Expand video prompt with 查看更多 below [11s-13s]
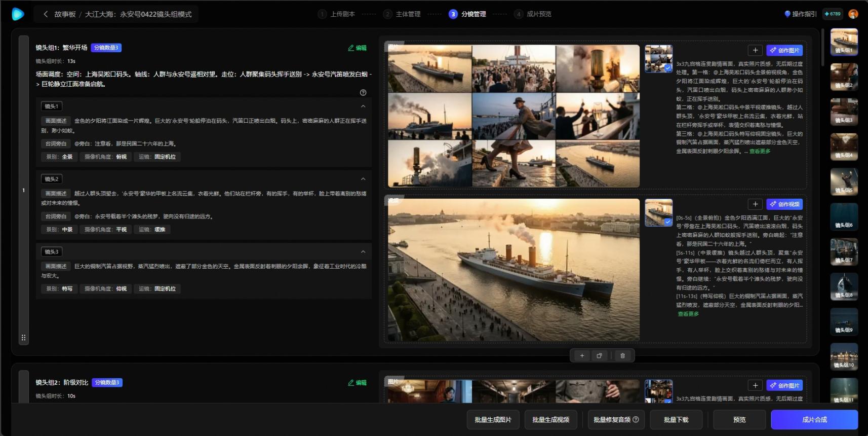This screenshot has height=436, width=868. (x=688, y=314)
